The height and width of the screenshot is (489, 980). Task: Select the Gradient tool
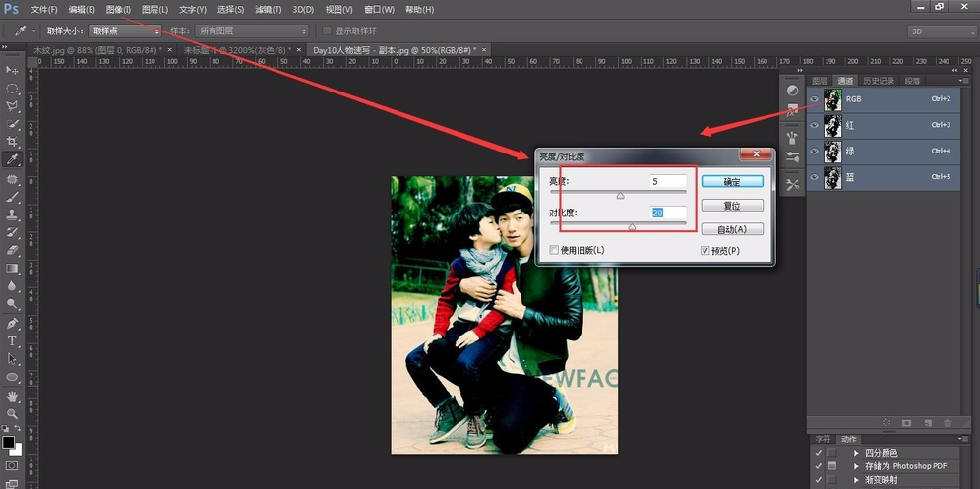tap(13, 269)
